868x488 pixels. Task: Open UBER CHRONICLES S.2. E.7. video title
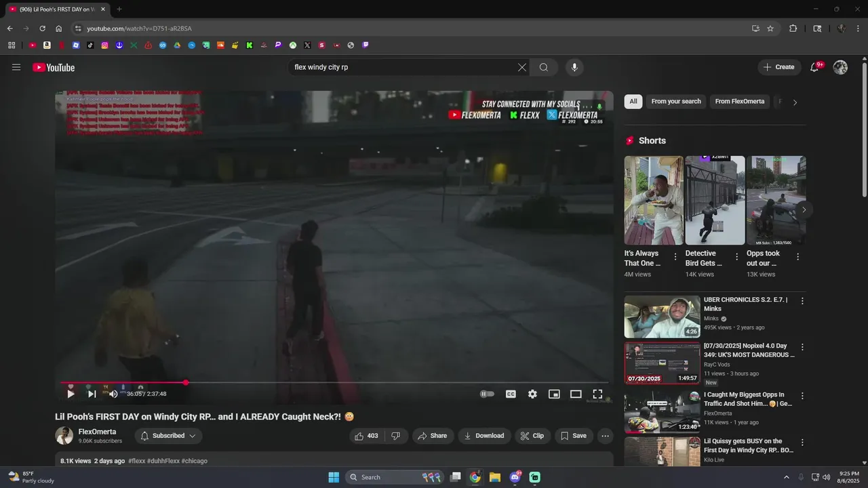[x=746, y=304]
